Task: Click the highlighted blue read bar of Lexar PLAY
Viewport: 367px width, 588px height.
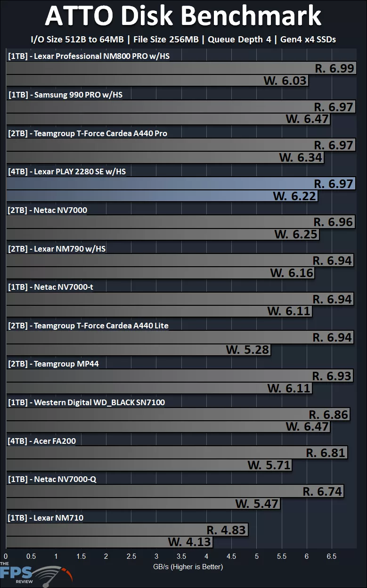Action: tap(180, 183)
